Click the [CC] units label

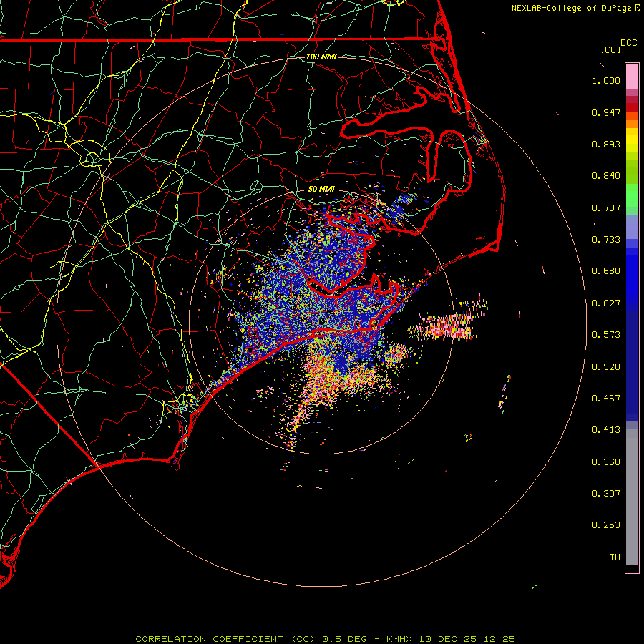(610, 49)
